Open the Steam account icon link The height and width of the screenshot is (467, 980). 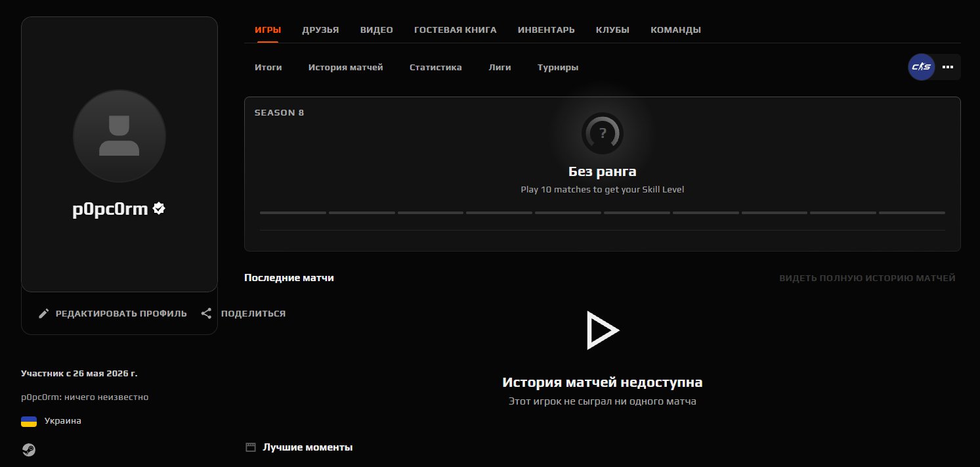(28, 450)
